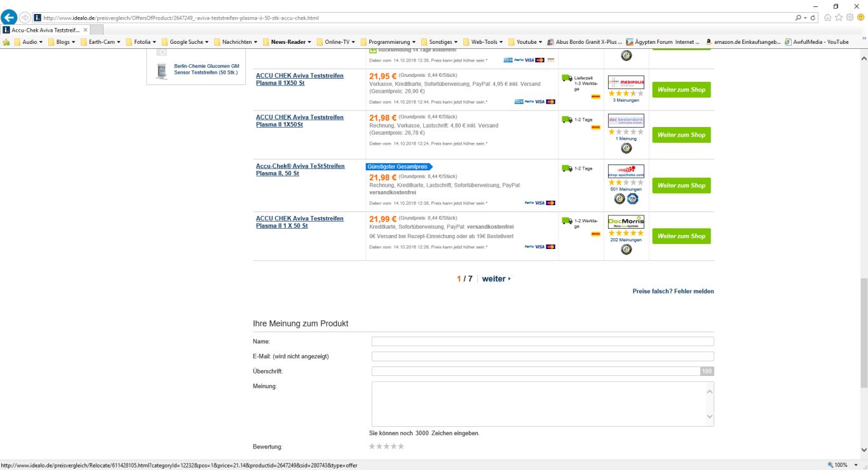Open Accu-Chek® Aviva TeStStreifen offer link

[x=300, y=170]
